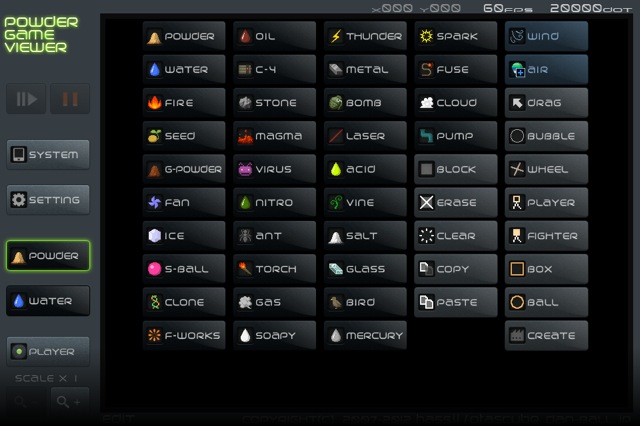The height and width of the screenshot is (426, 640).
Task: Choose the Thunder element
Action: 365,36
